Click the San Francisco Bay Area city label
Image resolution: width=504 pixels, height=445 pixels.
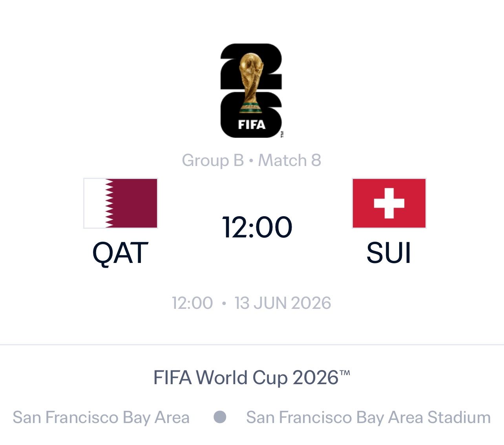[x=101, y=418]
